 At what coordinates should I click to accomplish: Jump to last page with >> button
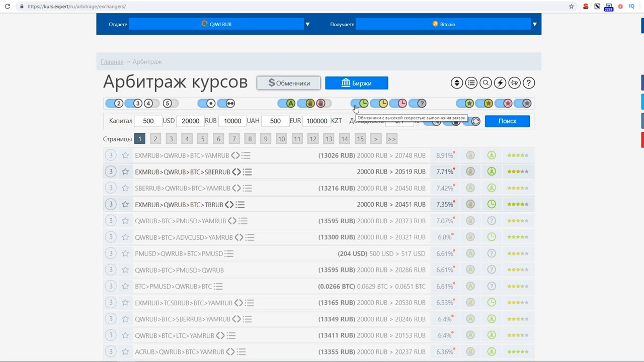coord(391,139)
